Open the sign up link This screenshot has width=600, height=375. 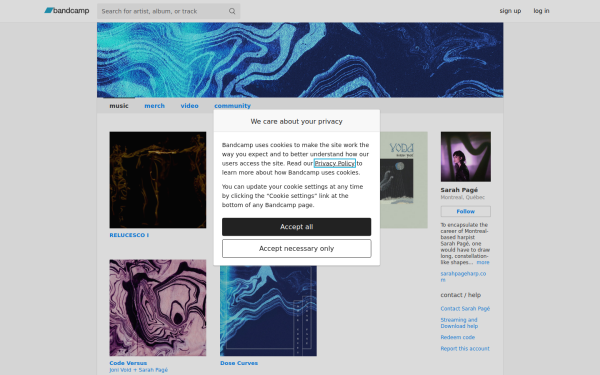[x=510, y=11]
